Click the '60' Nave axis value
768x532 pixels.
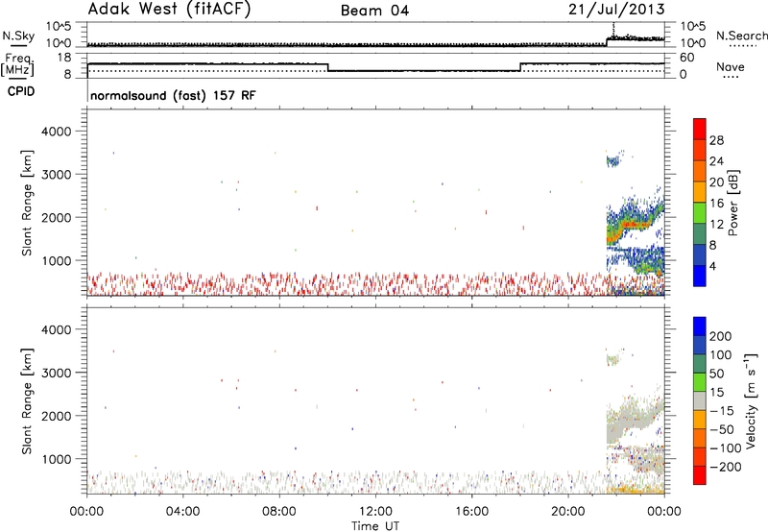click(687, 58)
